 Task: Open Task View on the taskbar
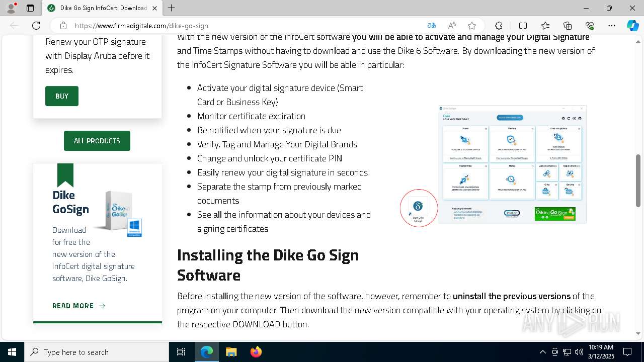(181, 352)
